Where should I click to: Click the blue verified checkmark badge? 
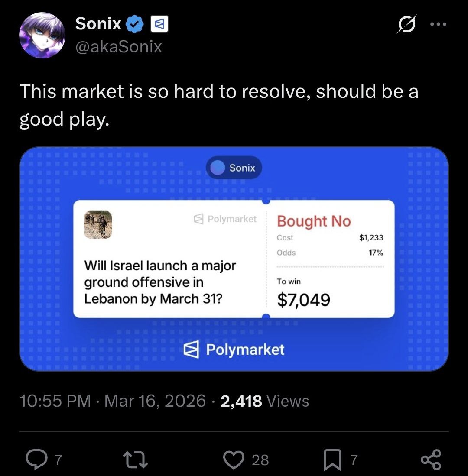(x=134, y=24)
